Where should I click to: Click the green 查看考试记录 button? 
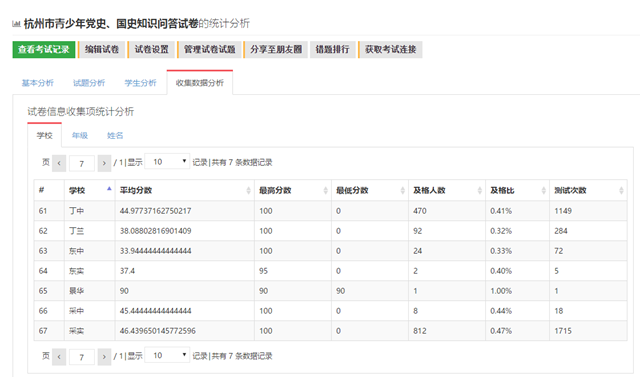44,50
